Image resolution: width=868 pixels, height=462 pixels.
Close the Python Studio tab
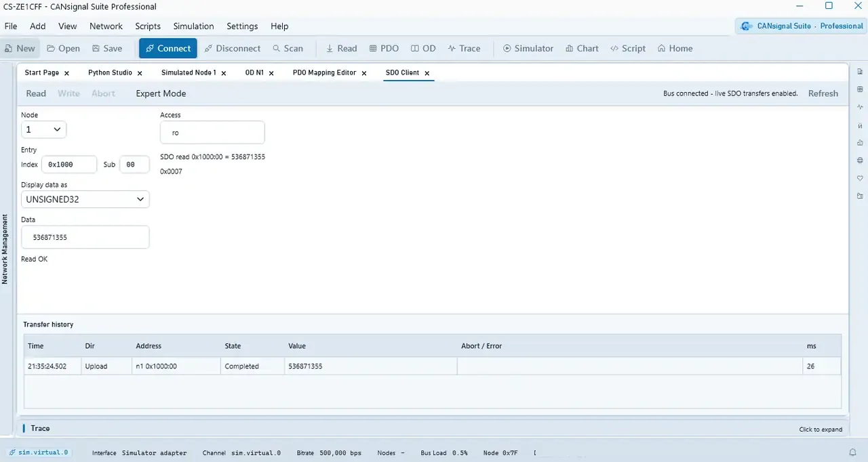(x=140, y=73)
